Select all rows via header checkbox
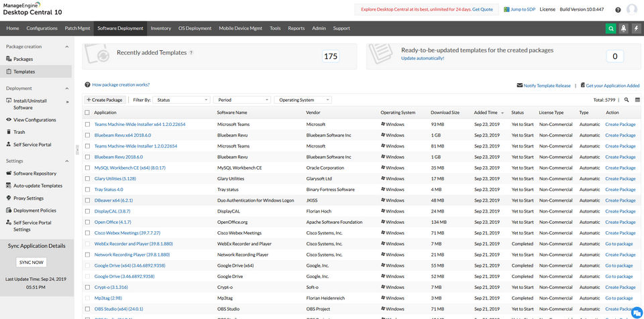 point(87,113)
